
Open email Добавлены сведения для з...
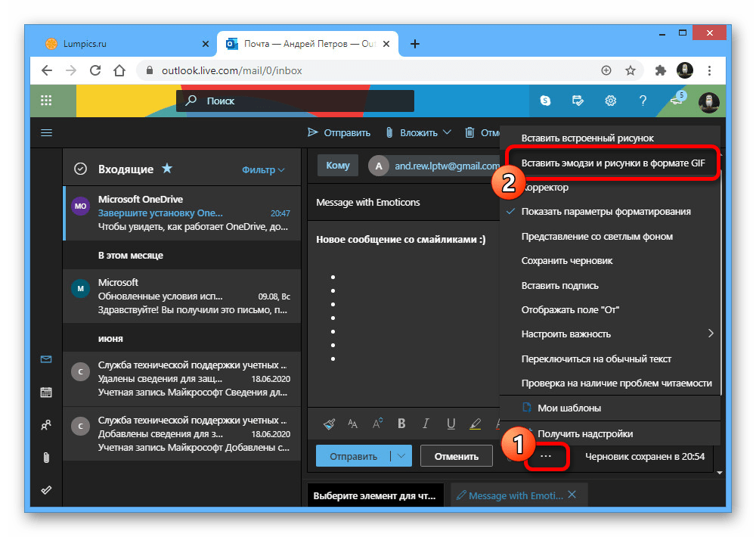tap(182, 433)
